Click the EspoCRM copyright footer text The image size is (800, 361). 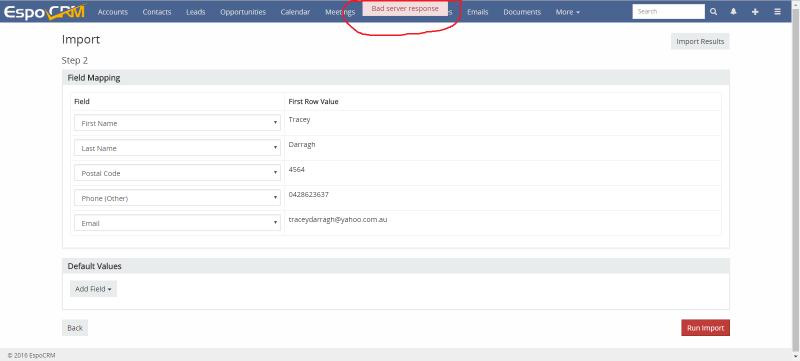click(31, 355)
